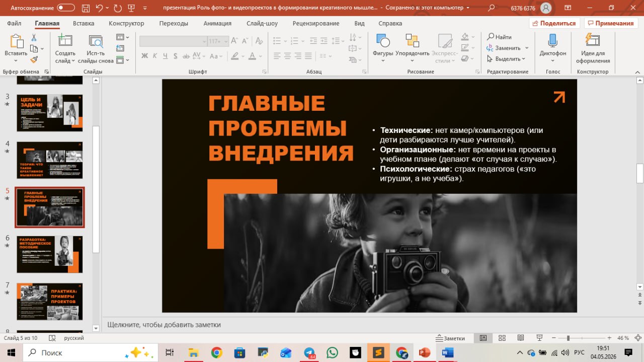Open the Выделить dropdown
The width and height of the screenshot is (644, 362).
pyautogui.click(x=506, y=59)
